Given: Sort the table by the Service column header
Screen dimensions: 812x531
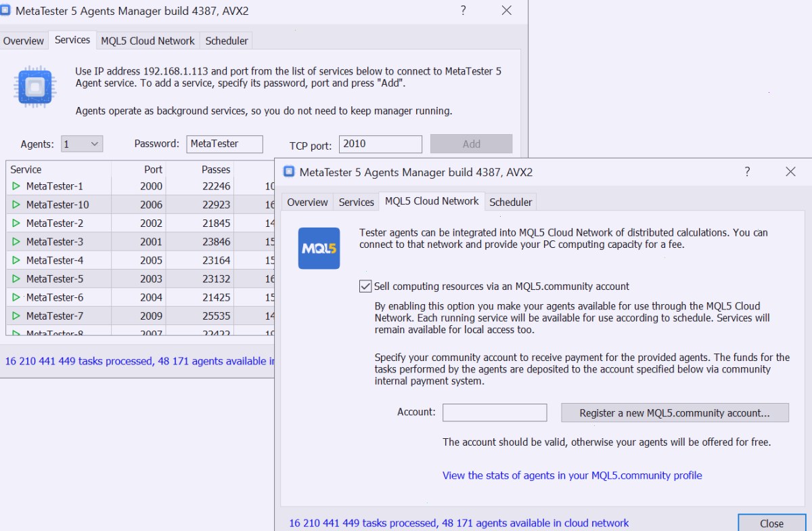Looking at the screenshot, I should (x=58, y=169).
